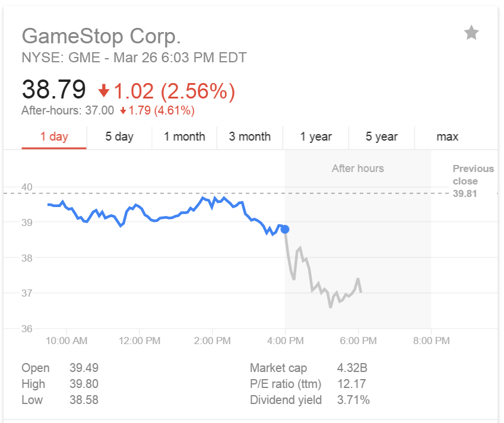
Task: Click the 6:00 PM axis label
Action: 358,341
